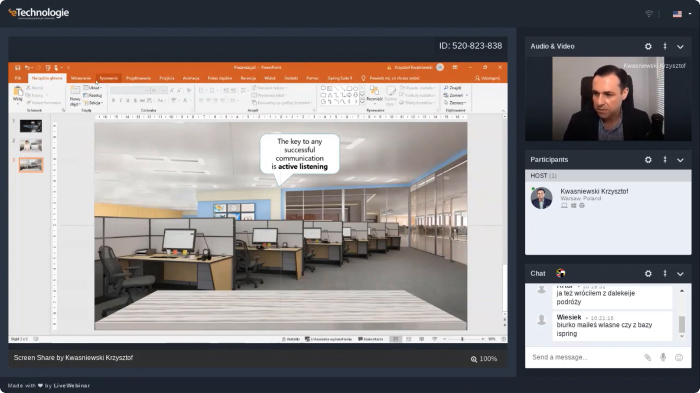Image resolution: width=700 pixels, height=393 pixels.
Task: Click the eTechnologie logo
Action: click(x=38, y=13)
